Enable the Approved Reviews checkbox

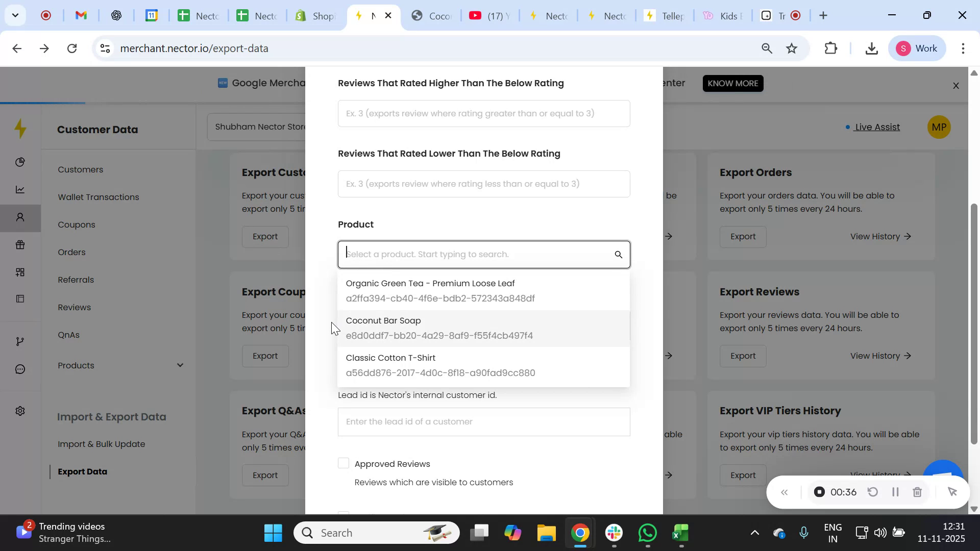point(343,463)
